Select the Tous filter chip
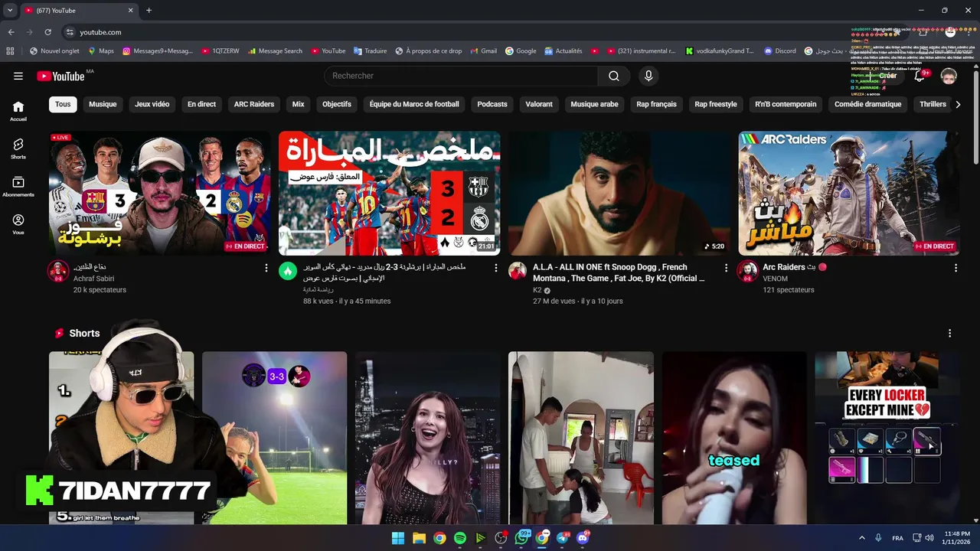 click(x=63, y=104)
